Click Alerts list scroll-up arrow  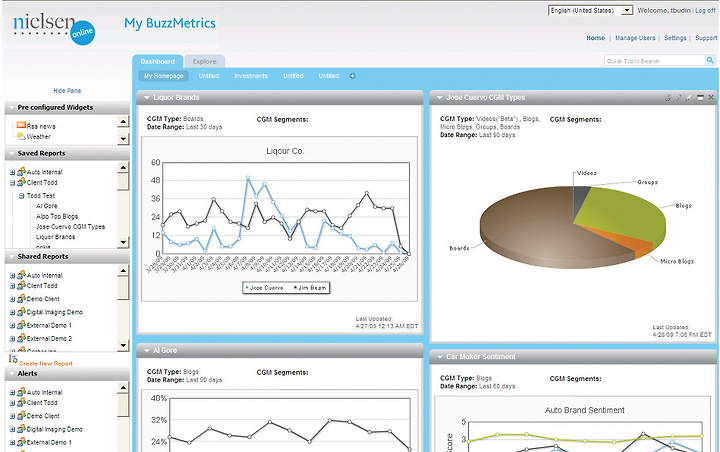pos(123,388)
